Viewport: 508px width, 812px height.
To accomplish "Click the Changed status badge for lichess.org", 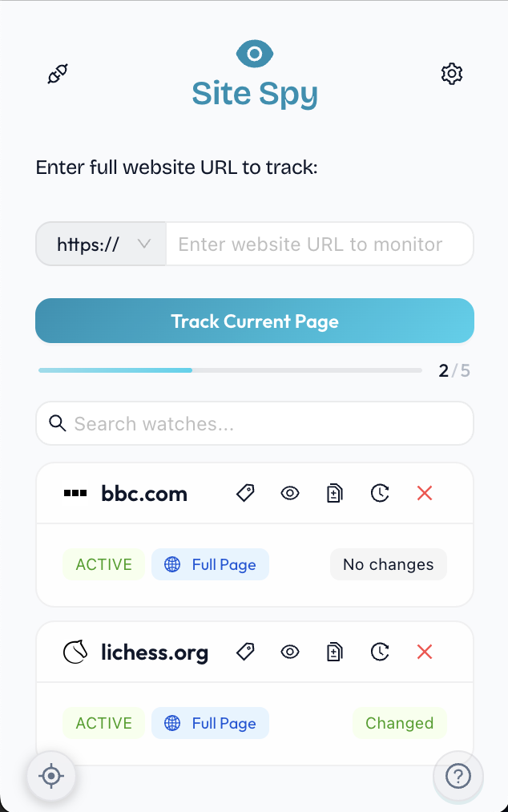I will coord(399,723).
